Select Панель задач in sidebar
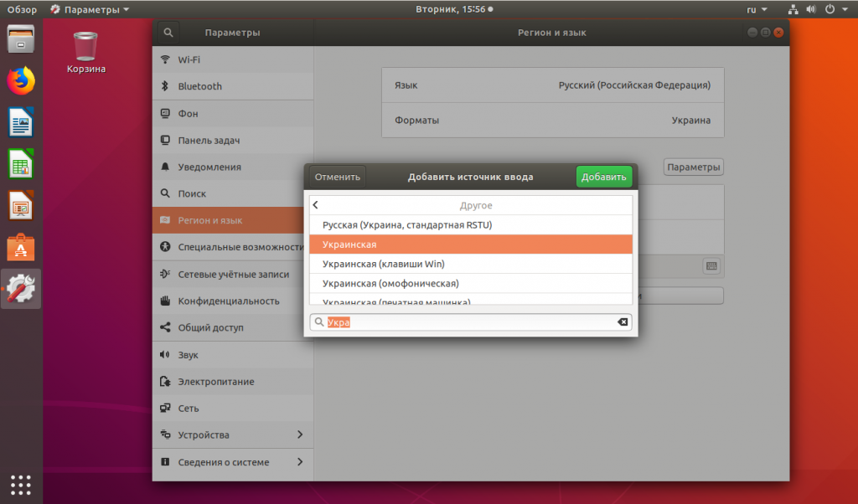The height and width of the screenshot is (504, 858). pos(233,140)
